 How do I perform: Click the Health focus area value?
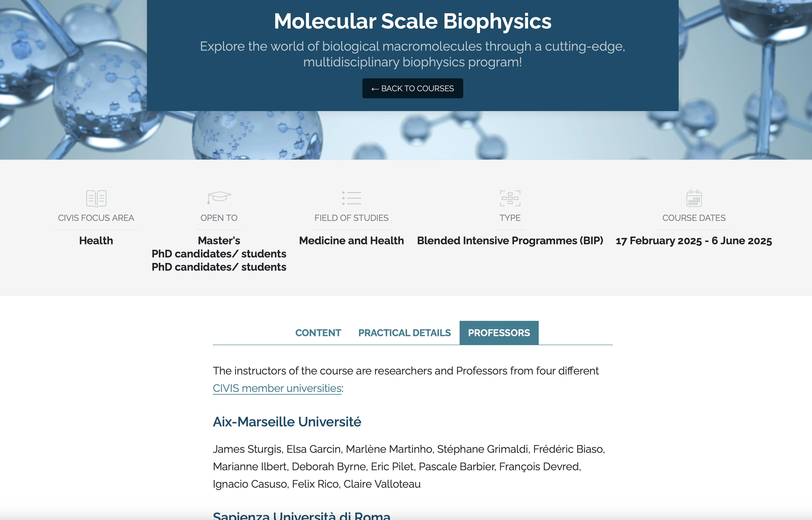tap(96, 241)
